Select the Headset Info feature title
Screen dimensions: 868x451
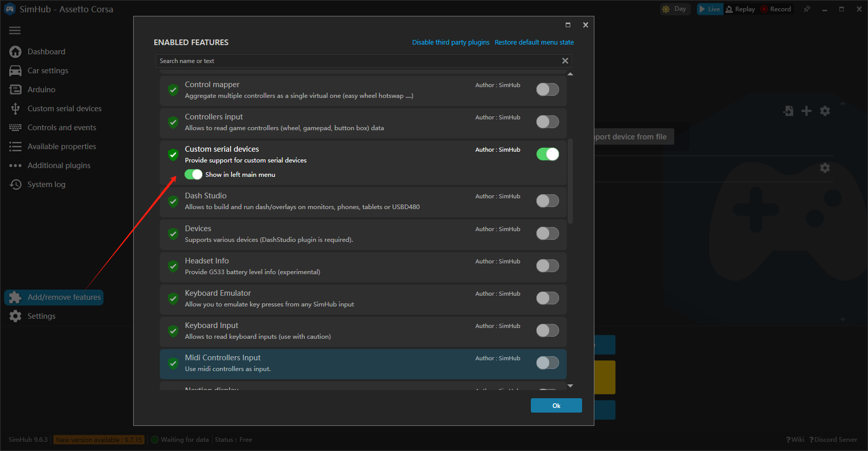[207, 261]
